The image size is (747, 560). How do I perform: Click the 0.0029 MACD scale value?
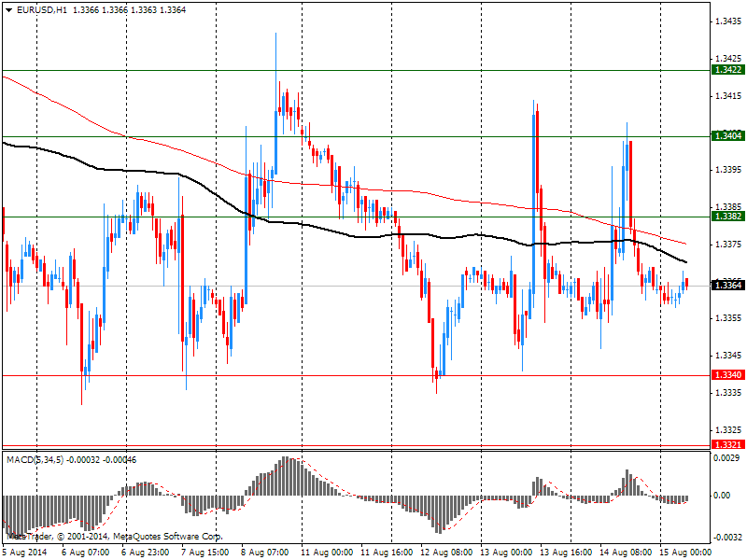coord(726,460)
